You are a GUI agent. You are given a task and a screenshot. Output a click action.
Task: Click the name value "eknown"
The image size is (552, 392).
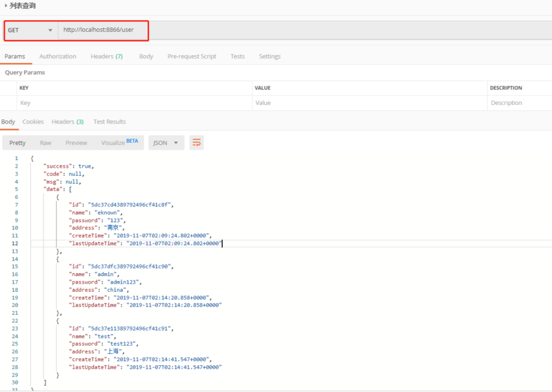[x=107, y=213]
